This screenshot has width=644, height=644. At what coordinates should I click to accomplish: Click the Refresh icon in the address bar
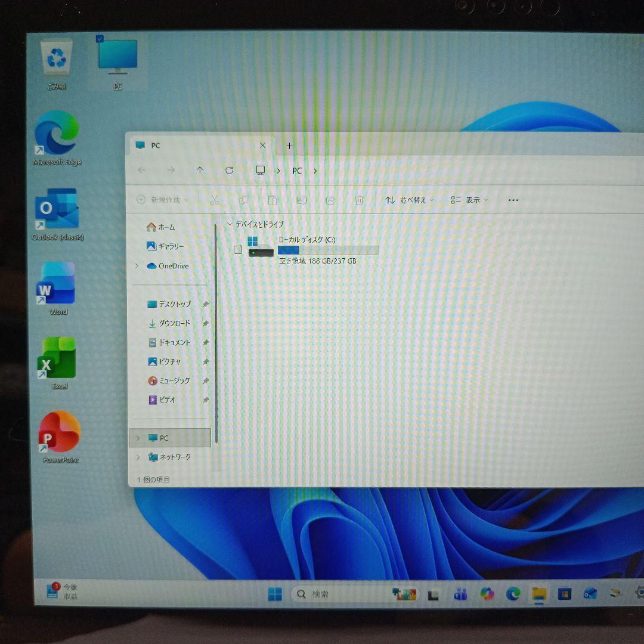(x=229, y=171)
